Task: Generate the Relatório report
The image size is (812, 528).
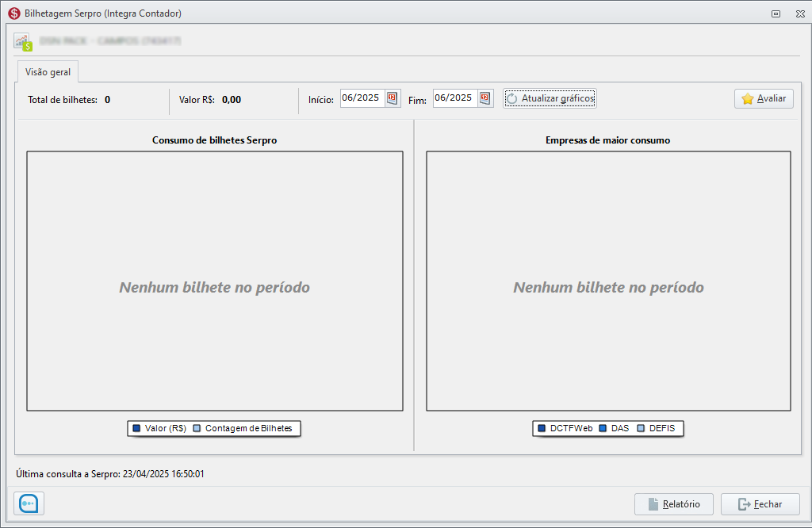Action: (674, 504)
